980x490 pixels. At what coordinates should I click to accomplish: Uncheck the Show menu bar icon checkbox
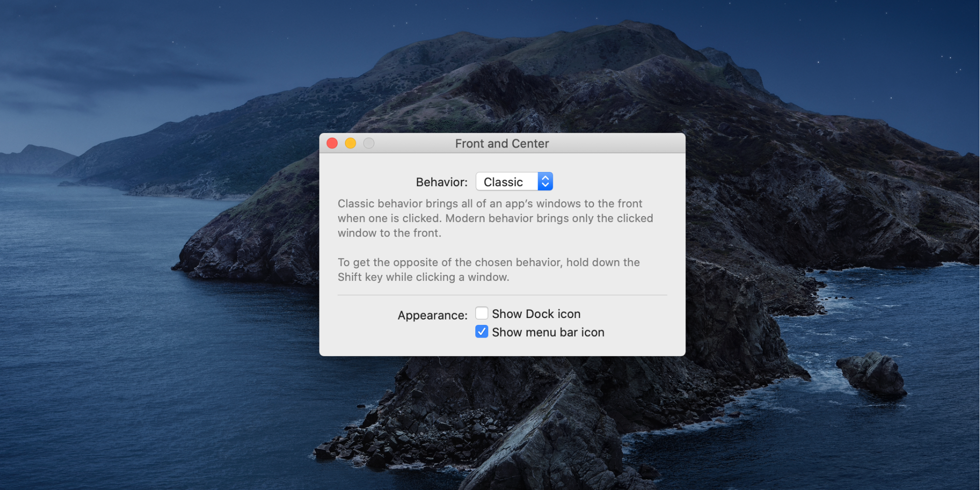tap(482, 332)
